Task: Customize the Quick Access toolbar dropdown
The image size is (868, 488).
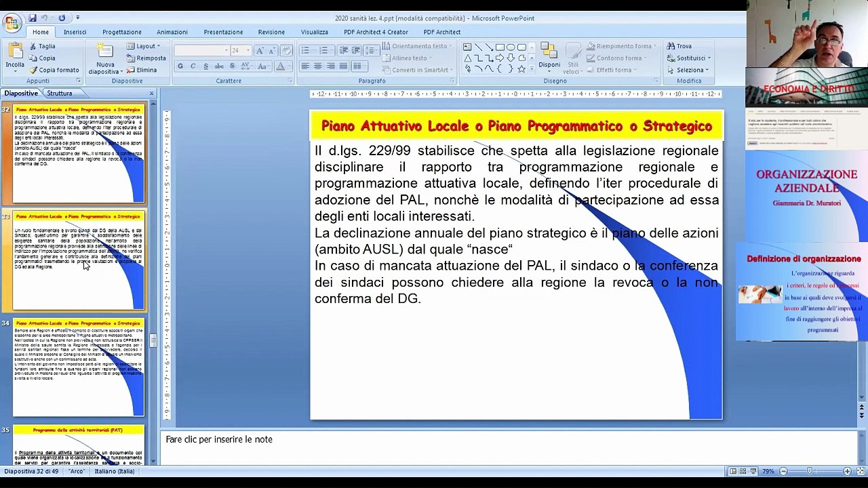Action: (77, 18)
